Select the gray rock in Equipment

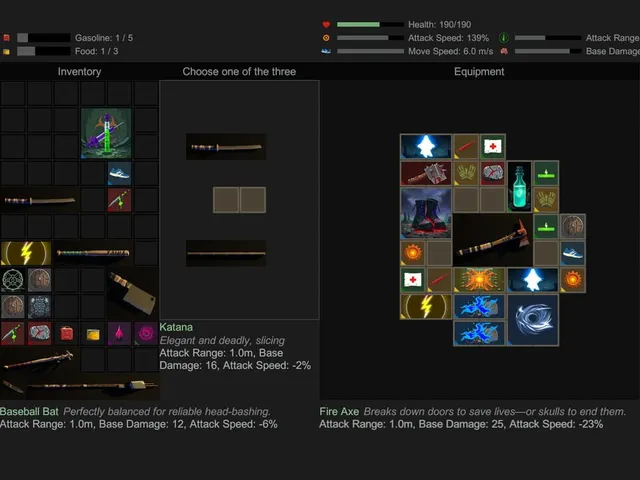coord(493,173)
